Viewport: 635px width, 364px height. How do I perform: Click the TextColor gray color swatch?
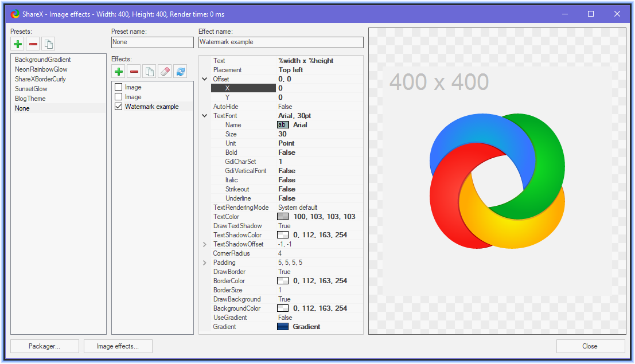(x=282, y=217)
